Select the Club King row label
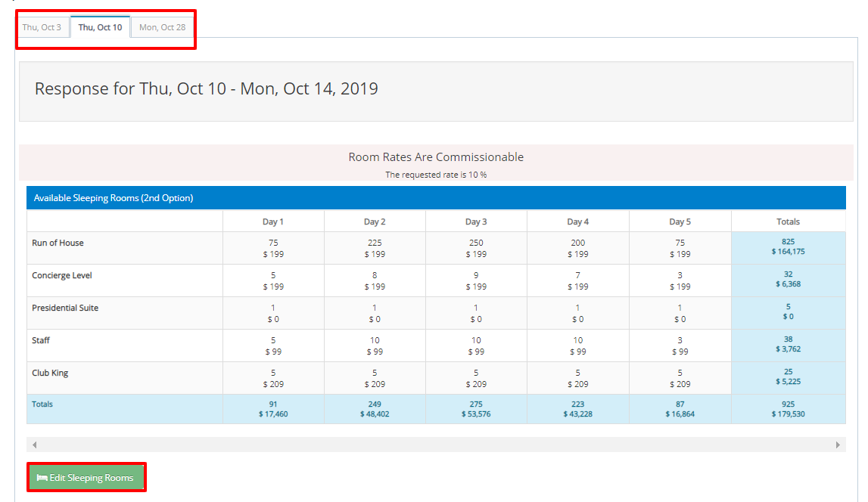Screen dimensions: 868x502 50,373
